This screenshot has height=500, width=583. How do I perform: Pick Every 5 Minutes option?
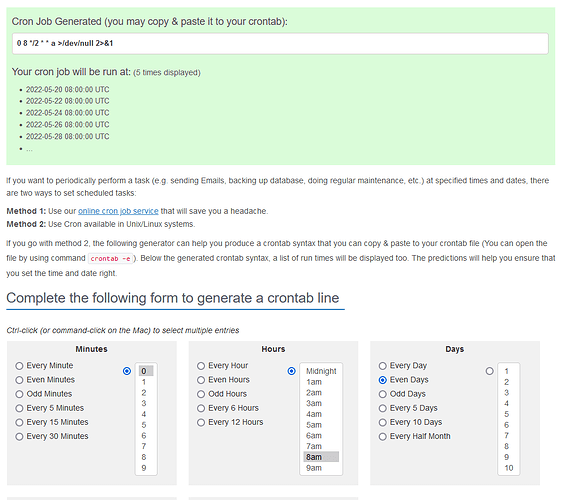click(x=19, y=408)
